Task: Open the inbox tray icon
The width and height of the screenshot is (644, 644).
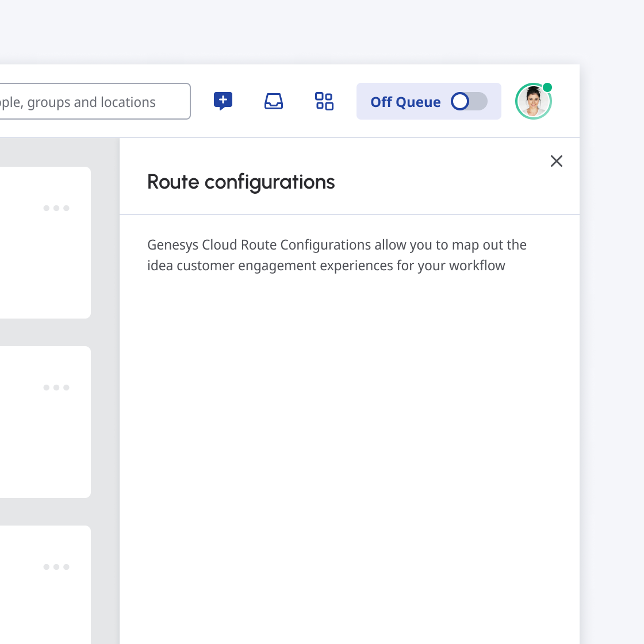Action: tap(274, 101)
